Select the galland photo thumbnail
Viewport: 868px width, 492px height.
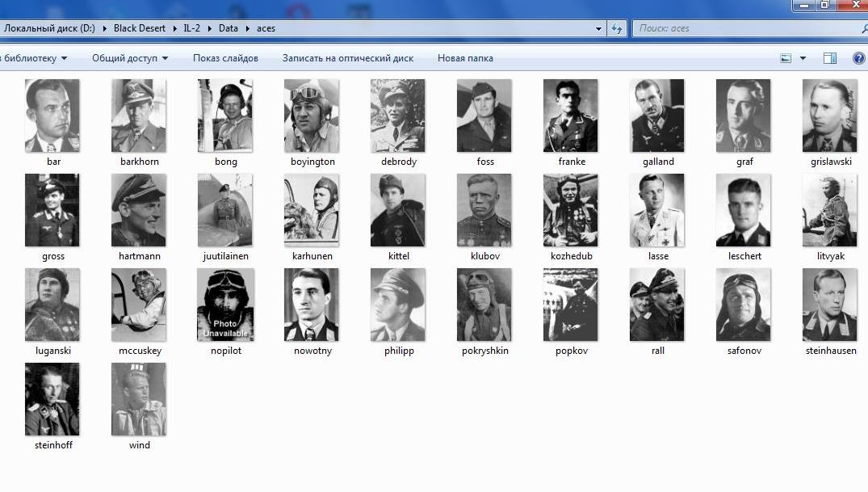click(657, 116)
